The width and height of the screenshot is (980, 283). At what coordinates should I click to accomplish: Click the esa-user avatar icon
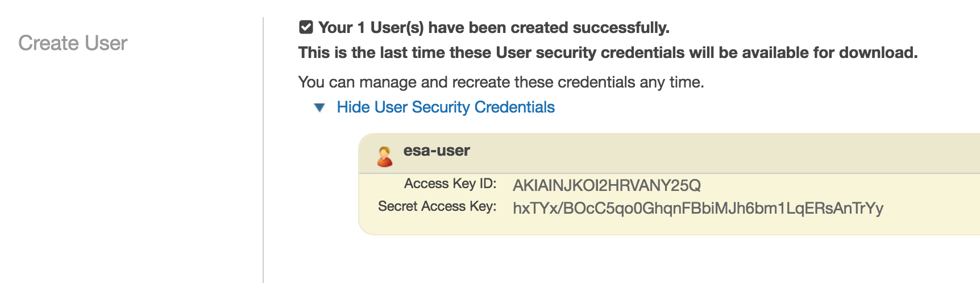(385, 156)
